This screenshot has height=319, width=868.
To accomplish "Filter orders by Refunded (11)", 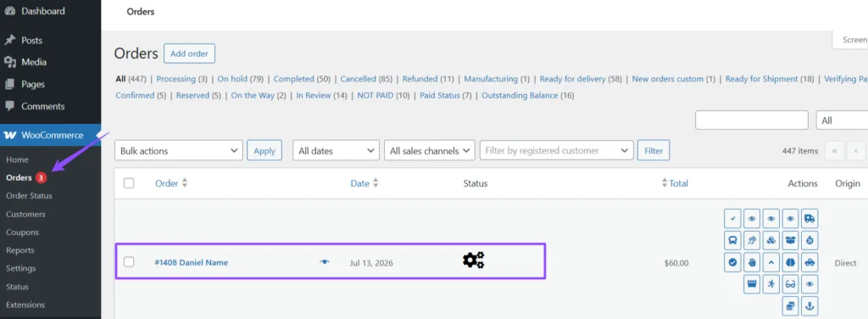I will pos(428,79).
